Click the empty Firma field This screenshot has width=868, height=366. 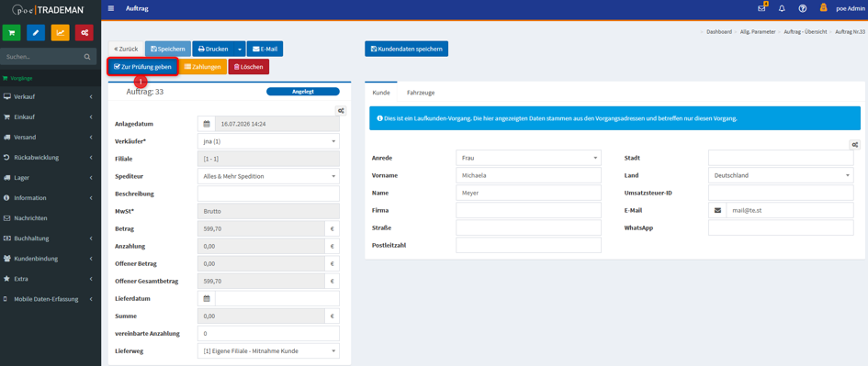[x=529, y=210]
